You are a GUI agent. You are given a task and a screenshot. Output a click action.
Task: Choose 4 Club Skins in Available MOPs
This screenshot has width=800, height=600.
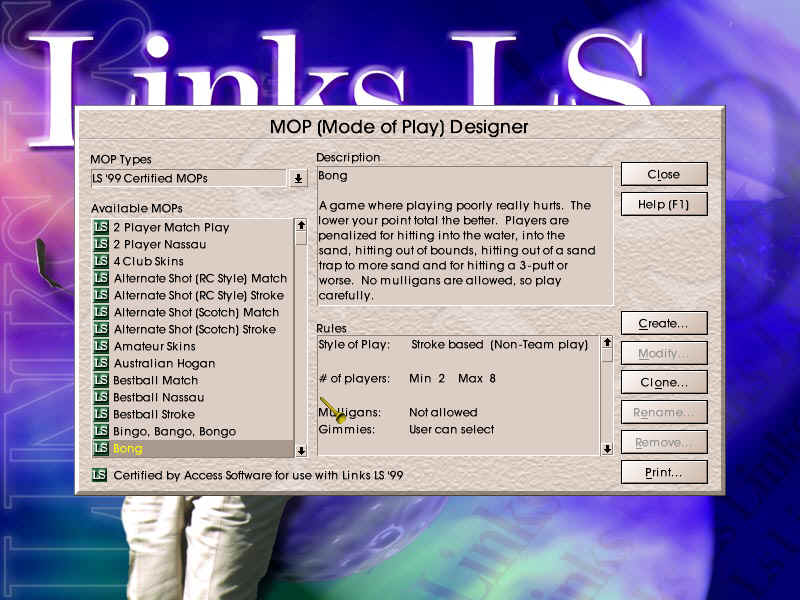pyautogui.click(x=193, y=261)
